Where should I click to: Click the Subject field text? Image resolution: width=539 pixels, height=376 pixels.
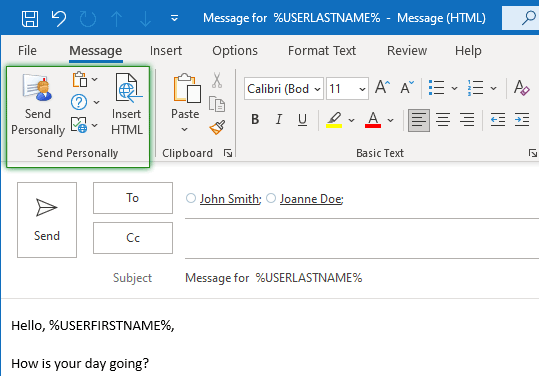point(274,278)
